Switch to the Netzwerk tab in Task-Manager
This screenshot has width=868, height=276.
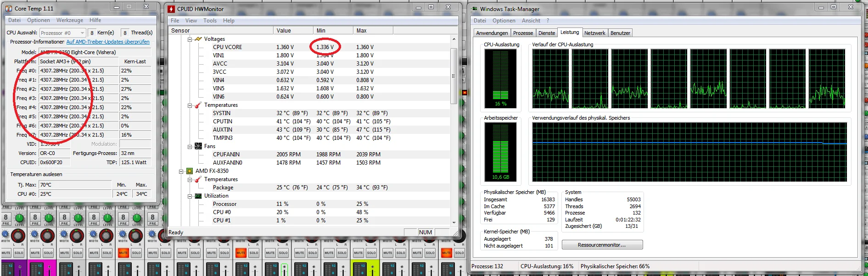pyautogui.click(x=595, y=33)
